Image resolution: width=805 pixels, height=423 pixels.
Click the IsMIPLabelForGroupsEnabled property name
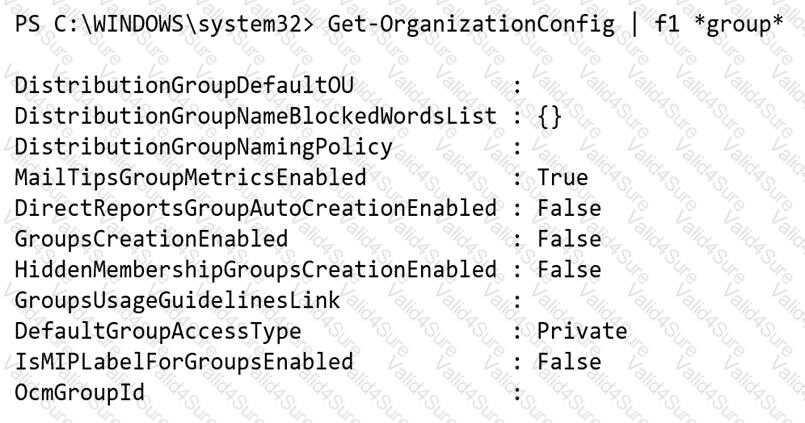click(x=184, y=361)
